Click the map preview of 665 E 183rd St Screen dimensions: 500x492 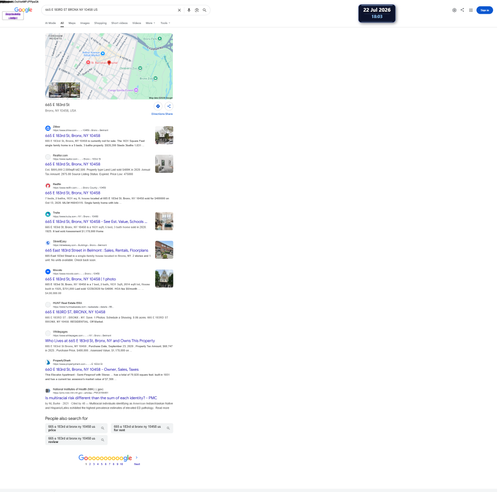pos(109,66)
